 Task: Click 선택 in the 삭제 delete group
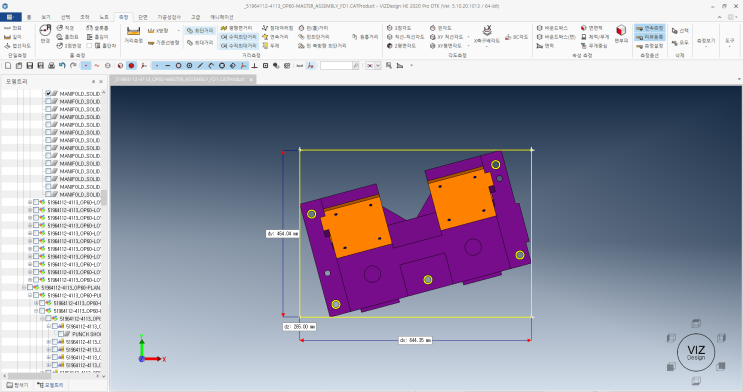[680, 31]
